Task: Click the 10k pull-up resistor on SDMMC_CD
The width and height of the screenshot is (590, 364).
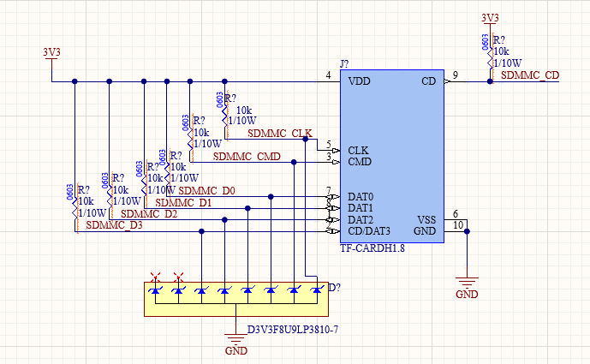Action: click(x=490, y=57)
